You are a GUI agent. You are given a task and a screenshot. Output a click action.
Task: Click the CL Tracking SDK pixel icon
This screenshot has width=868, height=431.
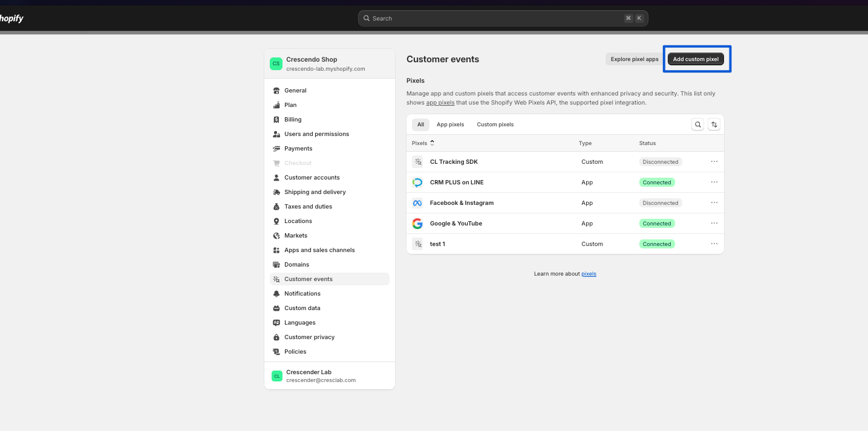(417, 162)
